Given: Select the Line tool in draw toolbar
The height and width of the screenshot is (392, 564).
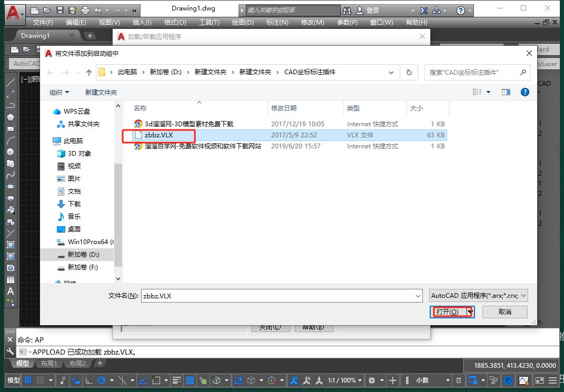Looking at the screenshot, I should click(x=11, y=82).
